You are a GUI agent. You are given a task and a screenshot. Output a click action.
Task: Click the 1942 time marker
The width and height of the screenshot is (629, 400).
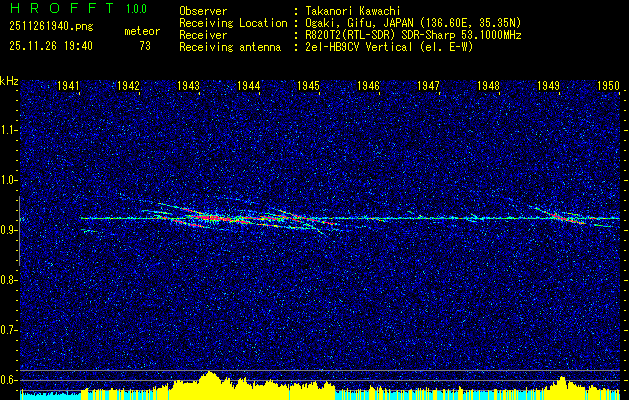tap(128, 85)
